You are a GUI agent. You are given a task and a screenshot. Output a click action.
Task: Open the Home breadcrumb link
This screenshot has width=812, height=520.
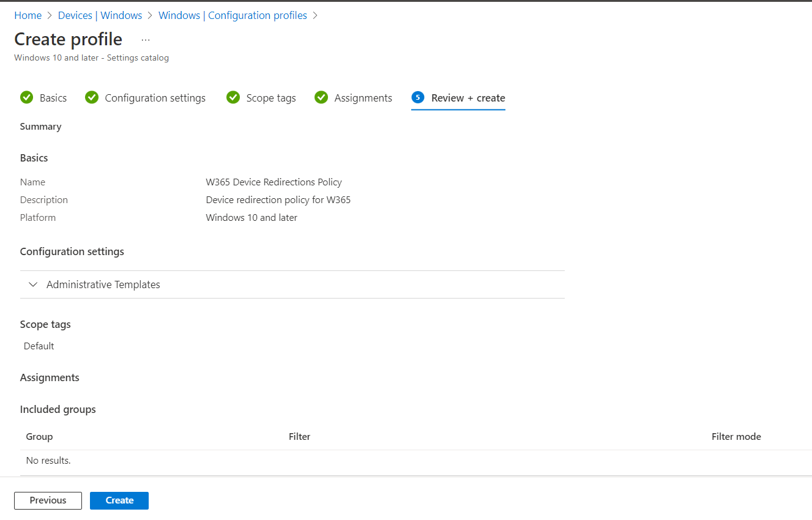[x=28, y=15]
